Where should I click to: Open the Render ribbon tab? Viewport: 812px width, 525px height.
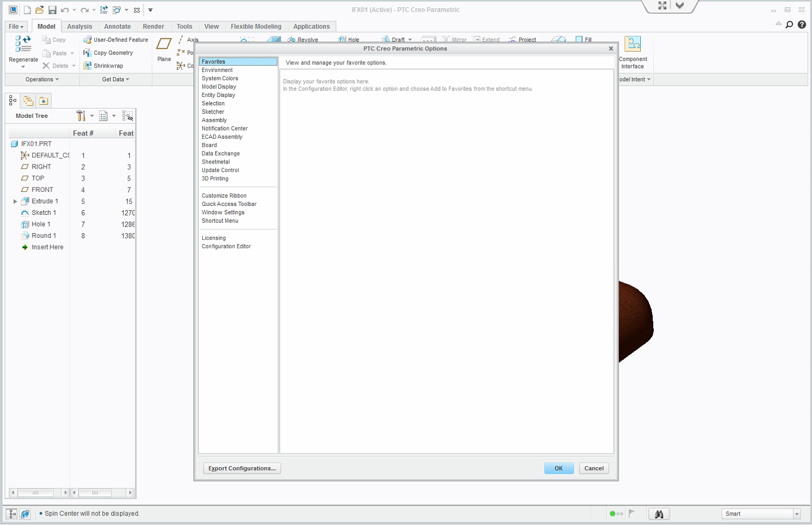pos(153,27)
